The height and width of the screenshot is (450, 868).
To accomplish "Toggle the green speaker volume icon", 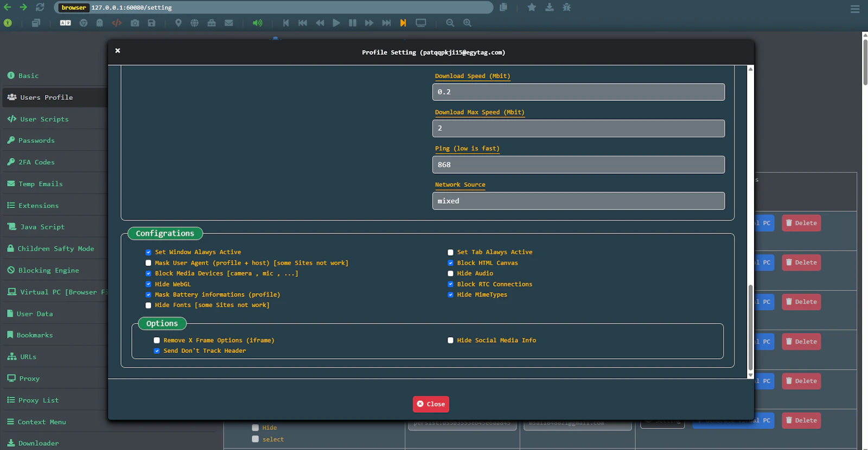I will 257,23.
